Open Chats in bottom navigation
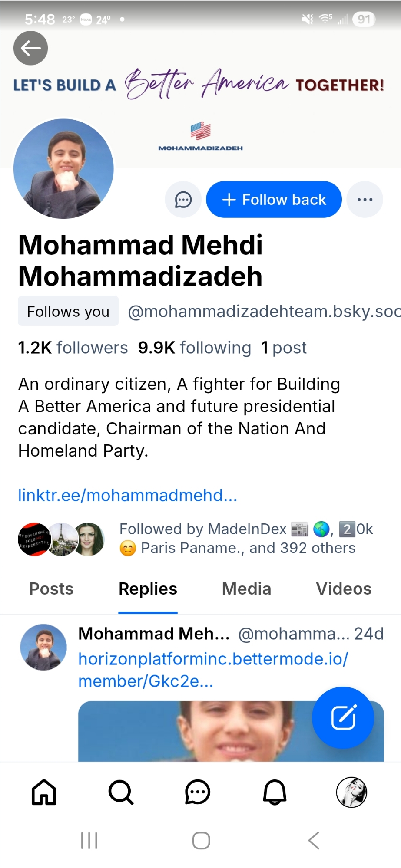Screen dimensions: 401x868 [198, 792]
